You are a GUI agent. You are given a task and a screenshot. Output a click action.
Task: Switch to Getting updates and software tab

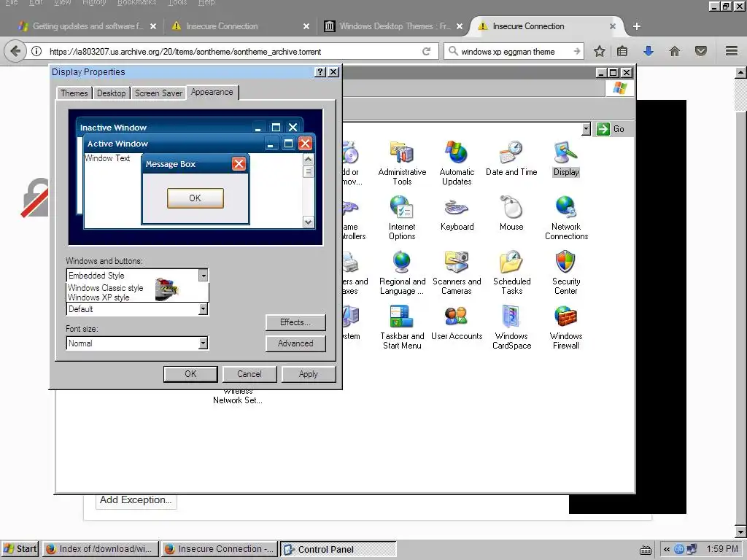click(87, 26)
